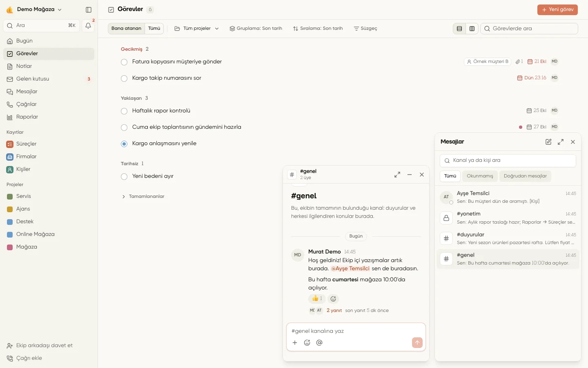Open 'Doğrudan mesajlar' tab
This screenshot has height=368, width=588.
click(x=525, y=176)
